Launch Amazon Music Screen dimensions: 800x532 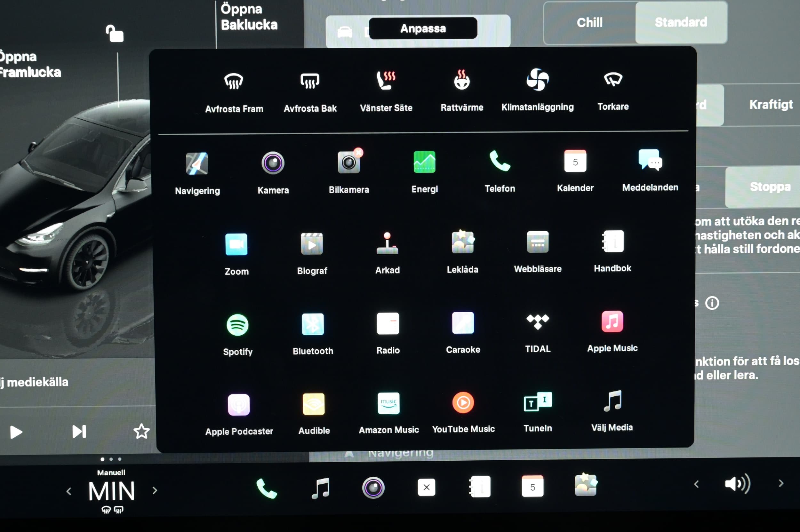click(388, 414)
